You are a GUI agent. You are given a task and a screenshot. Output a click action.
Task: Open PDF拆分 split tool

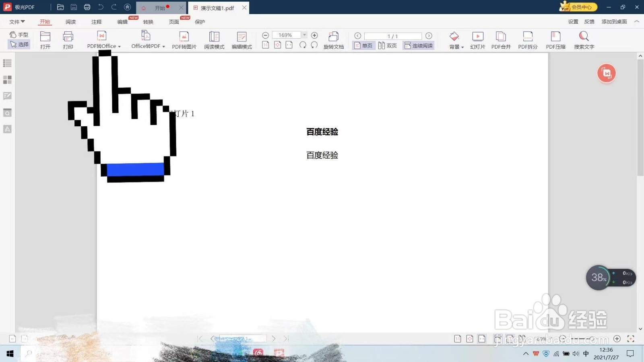pyautogui.click(x=528, y=40)
